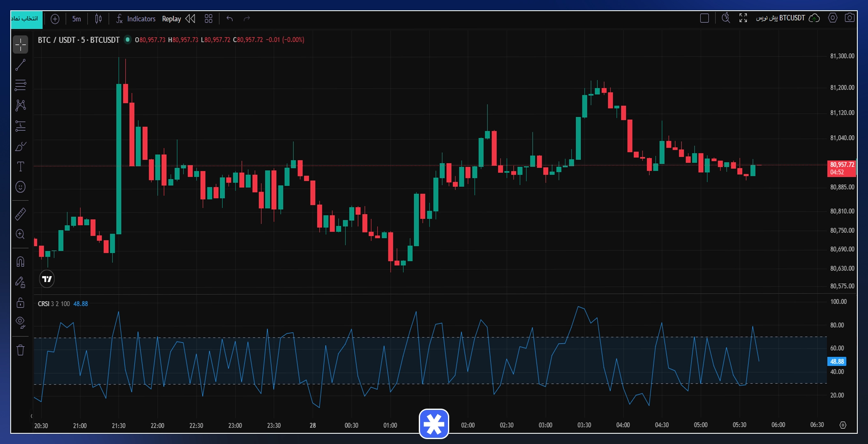The width and height of the screenshot is (868, 444).
Task: Redo the chart action
Action: point(247,19)
